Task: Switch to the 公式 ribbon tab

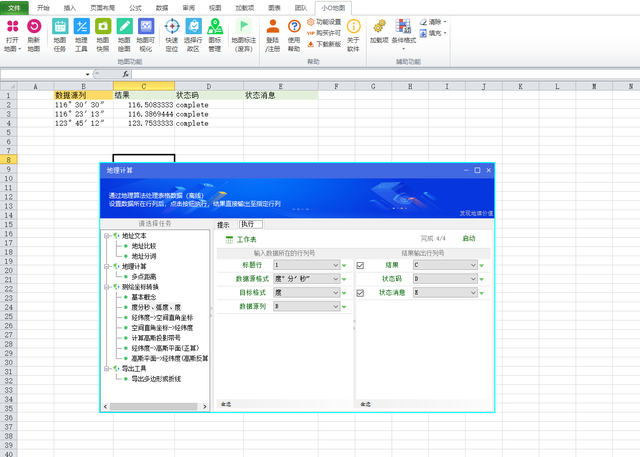Action: 135,8
